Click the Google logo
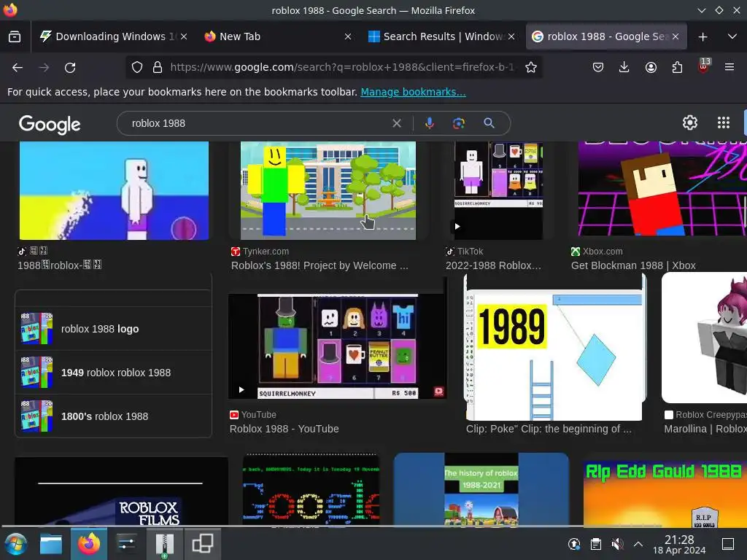The height and width of the screenshot is (560, 747). 50,124
